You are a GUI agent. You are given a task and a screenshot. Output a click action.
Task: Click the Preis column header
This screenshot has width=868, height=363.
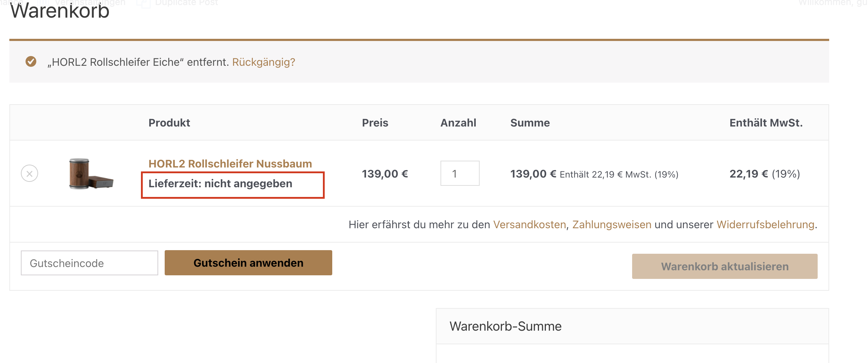coord(375,123)
